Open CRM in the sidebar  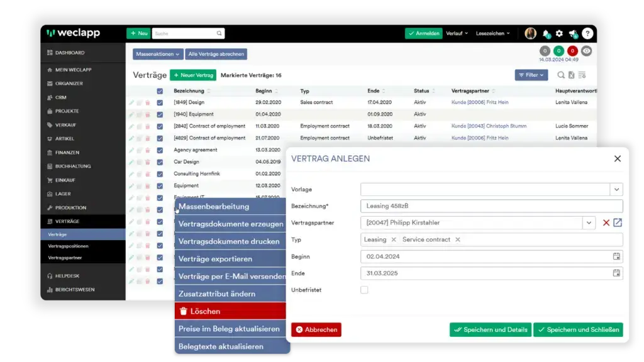pyautogui.click(x=60, y=97)
